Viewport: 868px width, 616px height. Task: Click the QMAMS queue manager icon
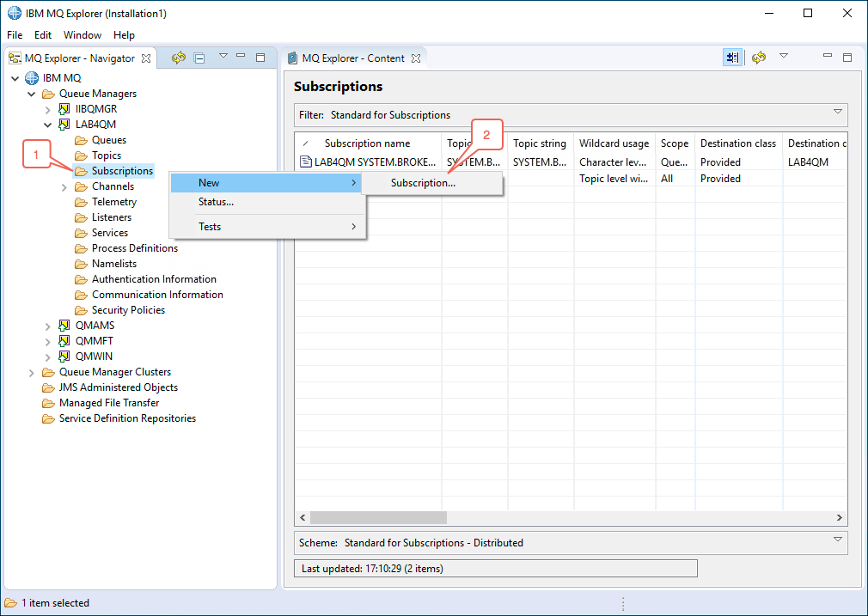tap(64, 326)
